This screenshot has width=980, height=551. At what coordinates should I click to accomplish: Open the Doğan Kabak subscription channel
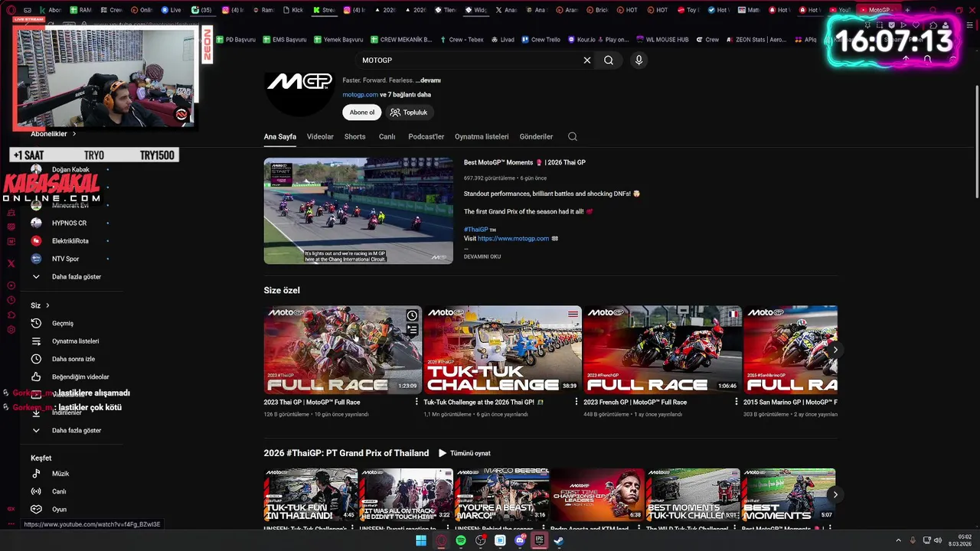70,169
